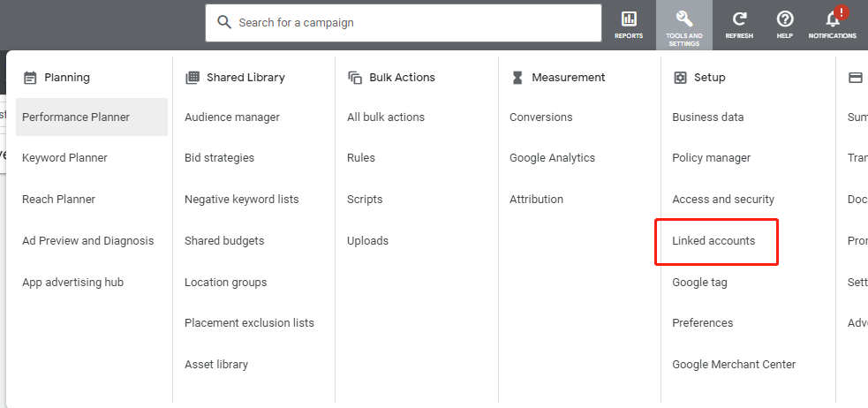The width and height of the screenshot is (868, 408).
Task: Open Asset library
Action: coord(215,364)
